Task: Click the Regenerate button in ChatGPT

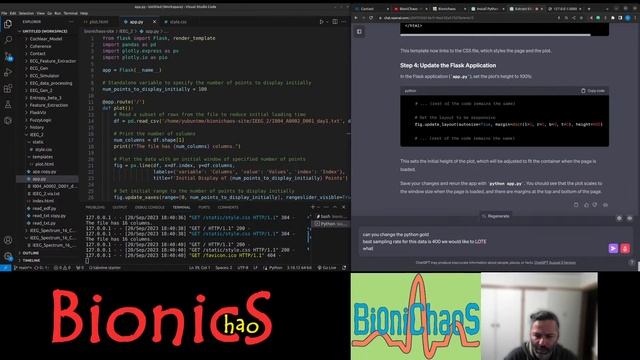Action: point(495,216)
